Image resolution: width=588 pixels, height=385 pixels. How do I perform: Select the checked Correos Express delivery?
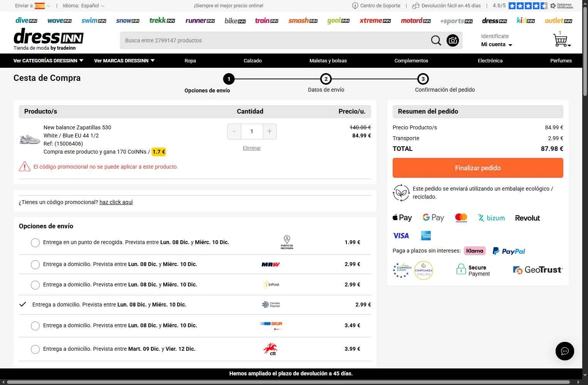(x=23, y=305)
